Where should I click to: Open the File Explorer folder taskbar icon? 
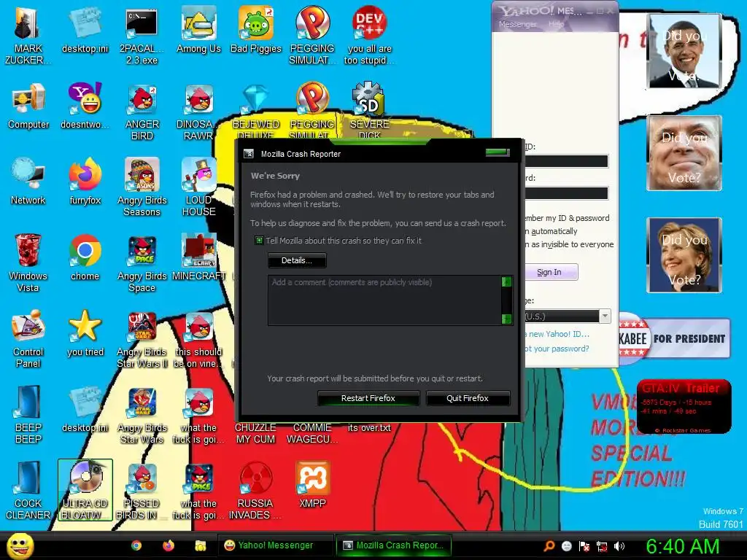200,545
